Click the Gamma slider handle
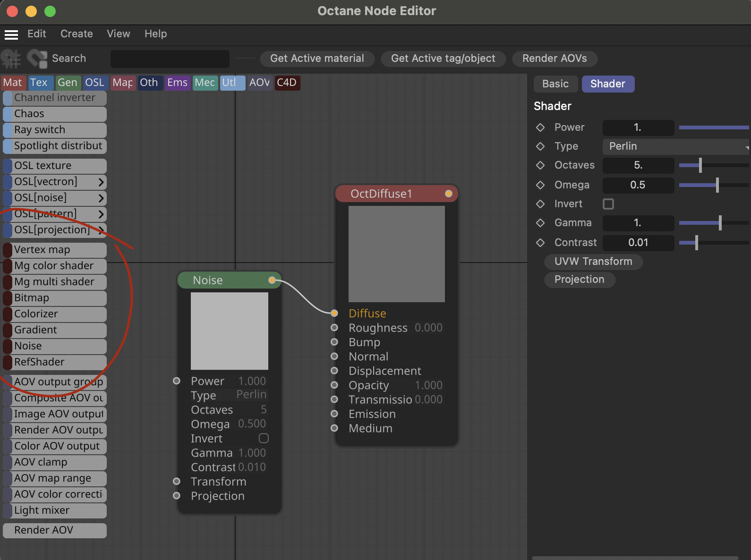The image size is (751, 560). [720, 223]
